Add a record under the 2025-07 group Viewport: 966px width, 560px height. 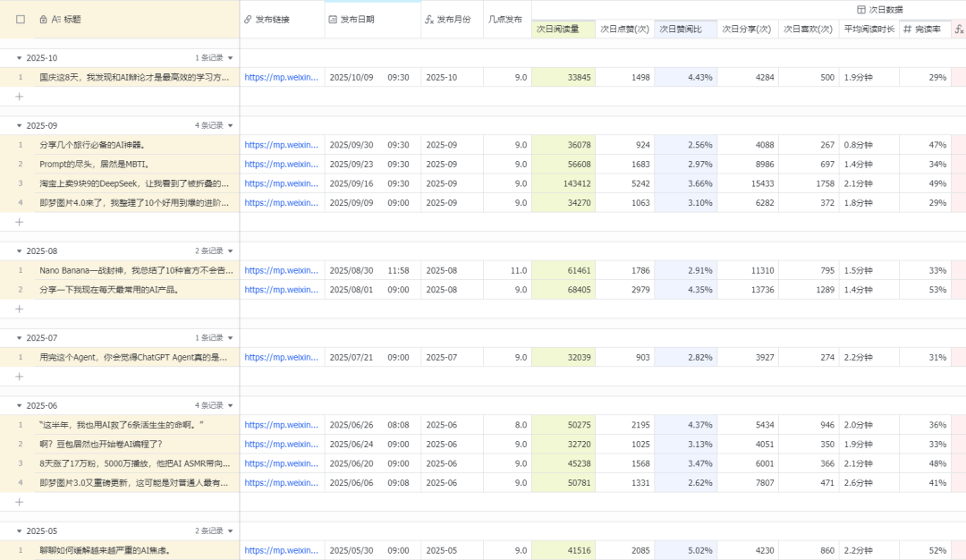[19, 377]
